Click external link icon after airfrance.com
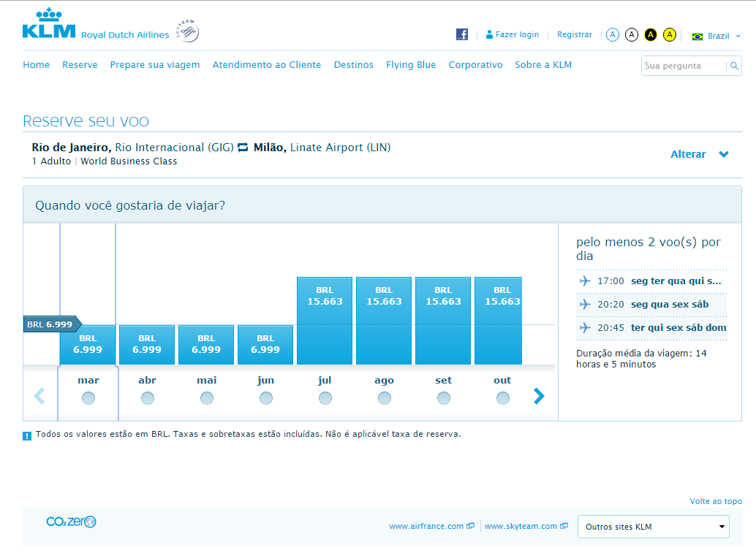Image resolution: width=756 pixels, height=553 pixels. (x=471, y=526)
